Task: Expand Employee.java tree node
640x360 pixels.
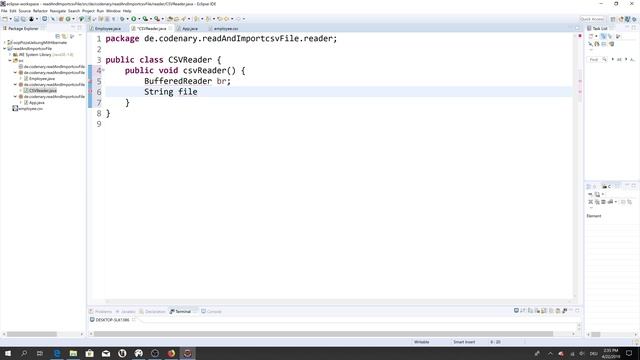Action: tap(20, 78)
